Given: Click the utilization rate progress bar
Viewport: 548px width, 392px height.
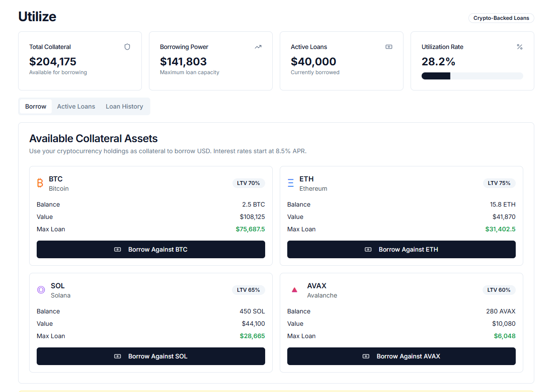Looking at the screenshot, I should (x=472, y=75).
